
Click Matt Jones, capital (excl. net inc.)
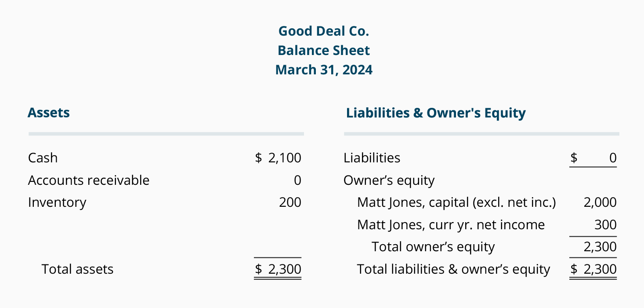click(x=456, y=203)
